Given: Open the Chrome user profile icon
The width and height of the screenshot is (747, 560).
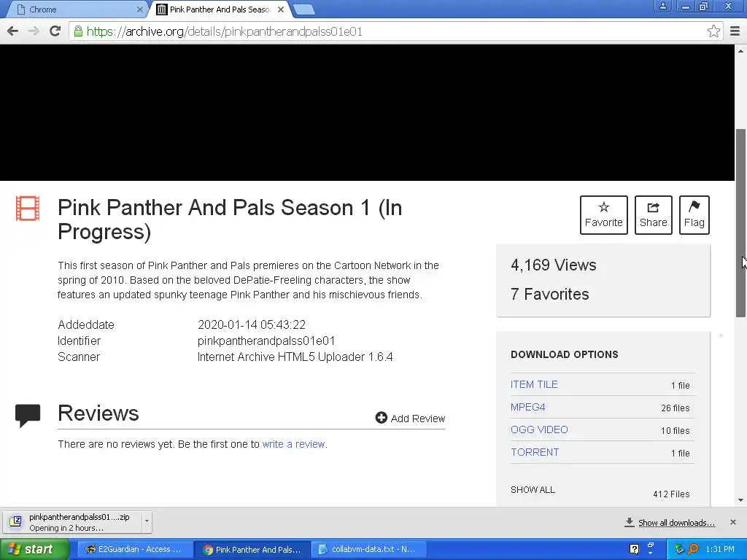Looking at the screenshot, I should coord(662,6).
